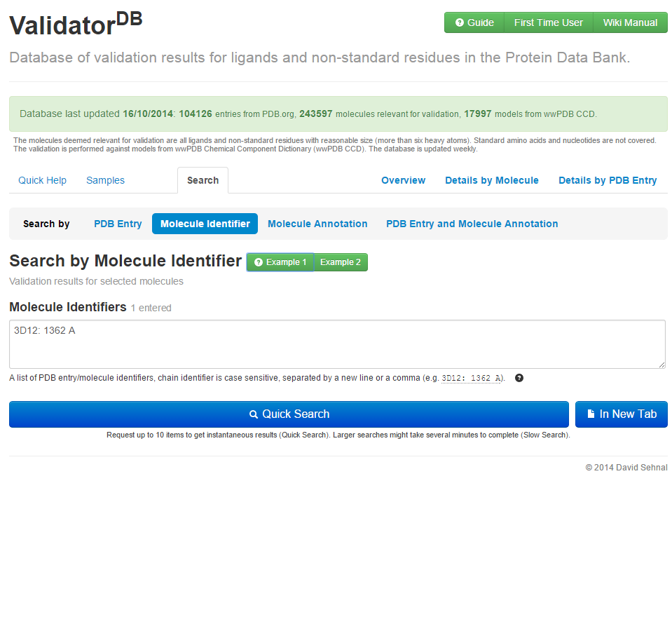Image resolution: width=672 pixels, height=631 pixels.
Task: Open Details by PDB Entry tab
Action: tap(608, 180)
